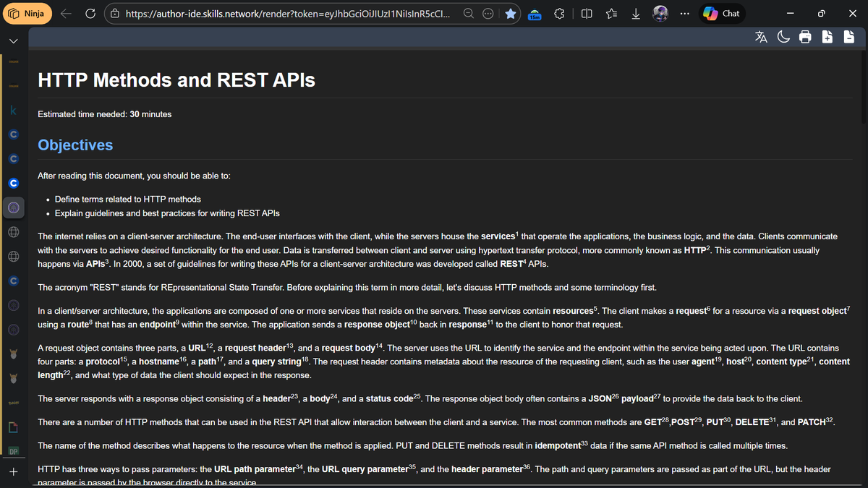Image resolution: width=868 pixels, height=488 pixels.
Task: Open the Downloads arrow icon
Action: (x=636, y=14)
